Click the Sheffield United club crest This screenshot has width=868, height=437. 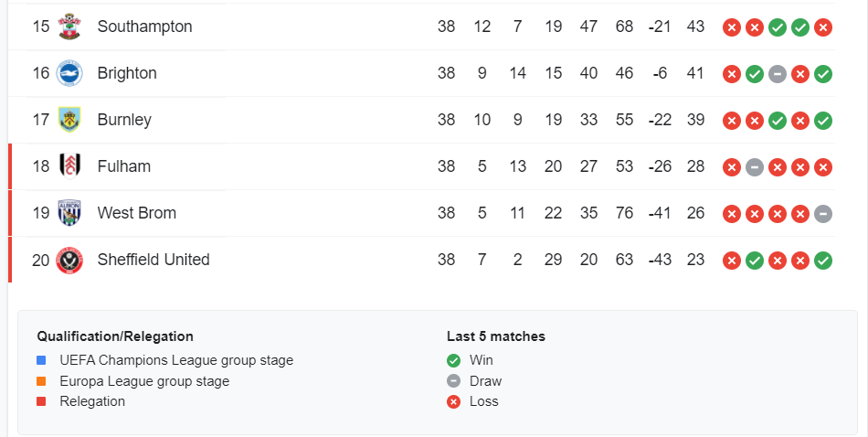pos(69,260)
